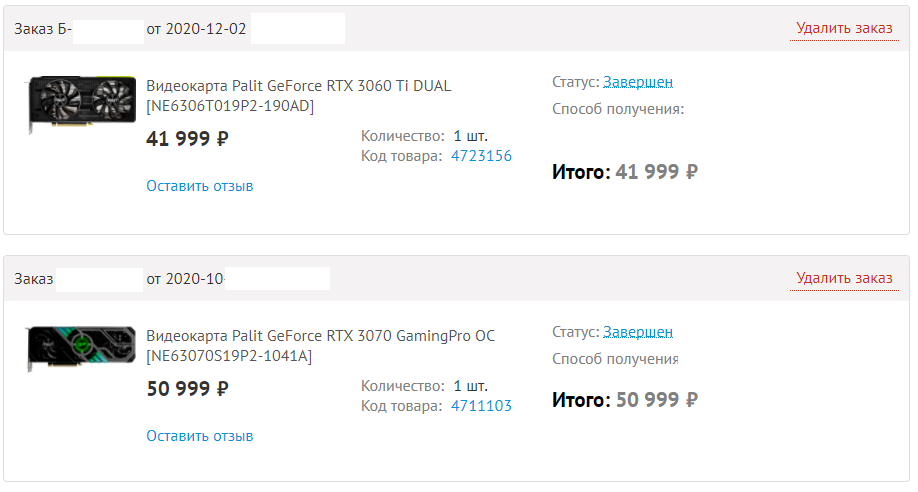Click the 50 999 ₽ price under the RTX 3070 title
Screen dimensions: 918x492
(187, 389)
